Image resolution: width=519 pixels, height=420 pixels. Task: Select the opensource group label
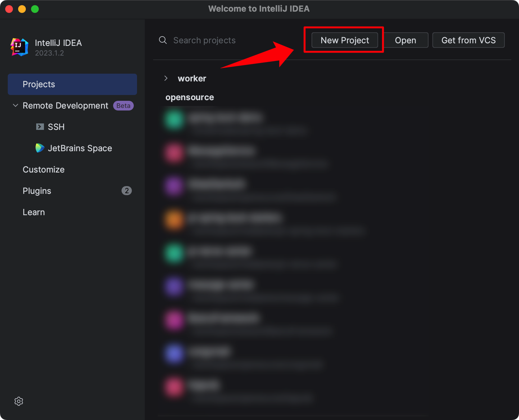point(190,97)
